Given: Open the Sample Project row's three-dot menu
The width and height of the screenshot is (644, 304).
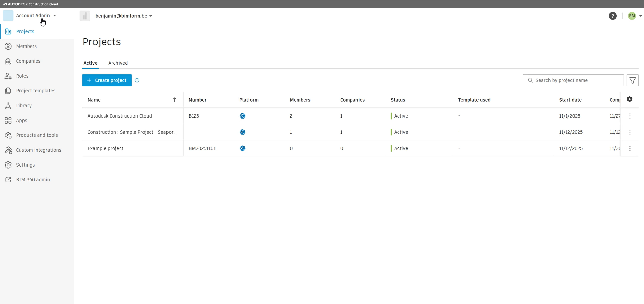Looking at the screenshot, I should point(630,132).
